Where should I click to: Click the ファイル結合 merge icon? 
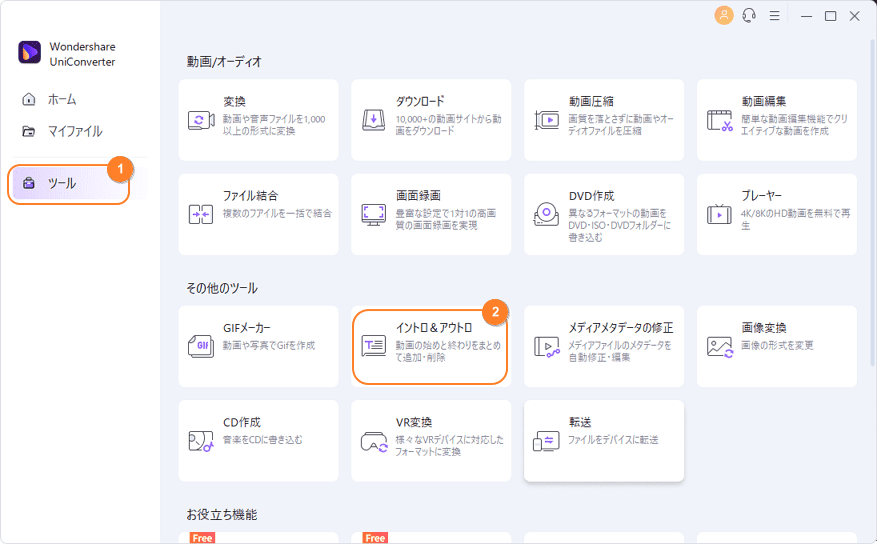pyautogui.click(x=202, y=214)
